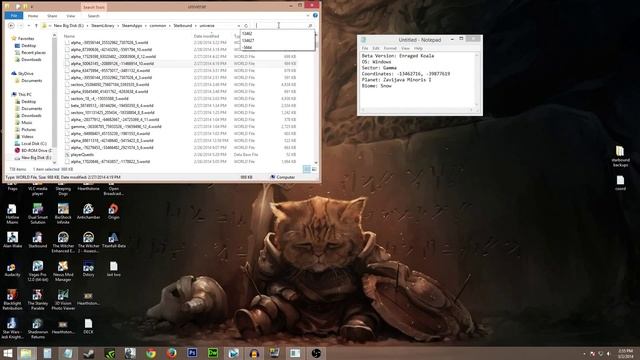Click the Titanfall Beta desktop icon
Image resolution: width=640 pixels, height=360 pixels.
coord(113,240)
